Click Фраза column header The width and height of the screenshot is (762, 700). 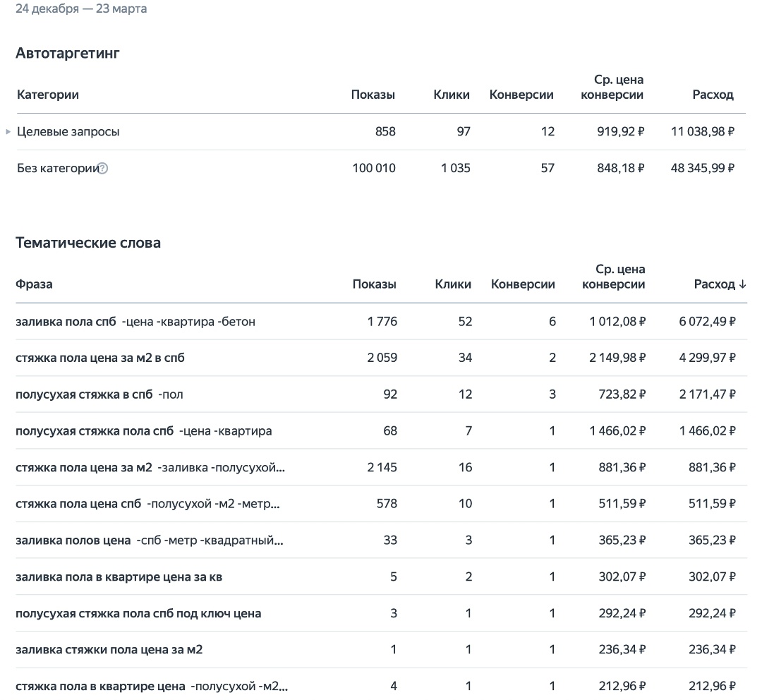[34, 284]
